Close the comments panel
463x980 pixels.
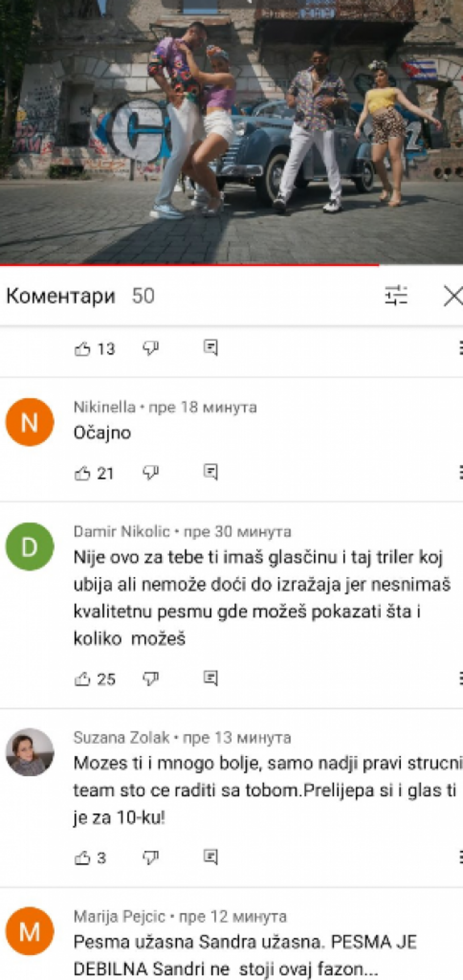452,296
